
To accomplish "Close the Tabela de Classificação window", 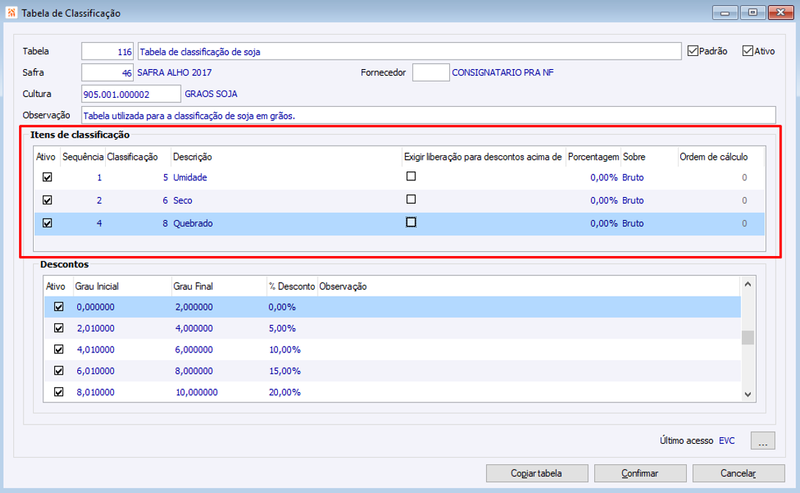I will [781, 12].
